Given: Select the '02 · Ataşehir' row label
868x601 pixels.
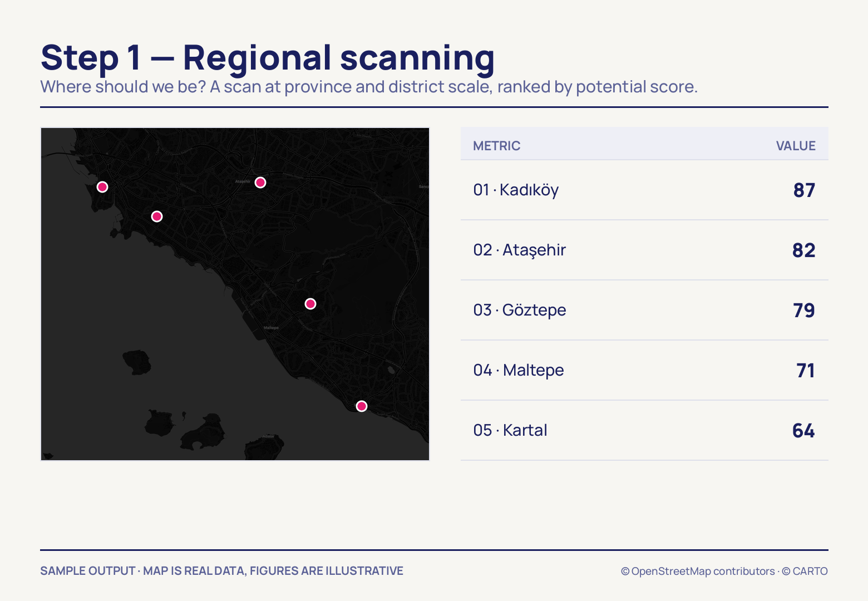Looking at the screenshot, I should [520, 250].
